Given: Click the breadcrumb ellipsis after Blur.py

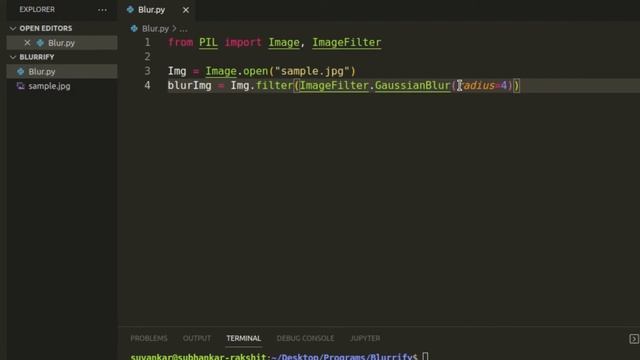Looking at the screenshot, I should [183, 29].
